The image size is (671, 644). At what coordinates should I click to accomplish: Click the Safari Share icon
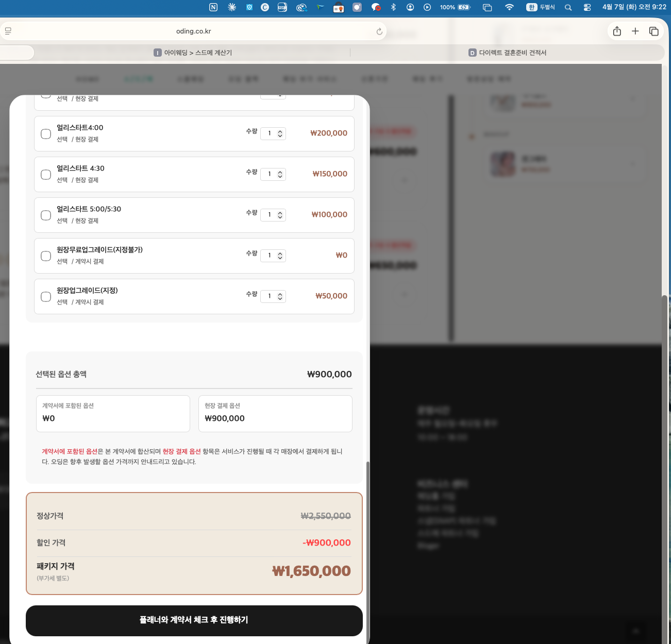click(x=617, y=31)
